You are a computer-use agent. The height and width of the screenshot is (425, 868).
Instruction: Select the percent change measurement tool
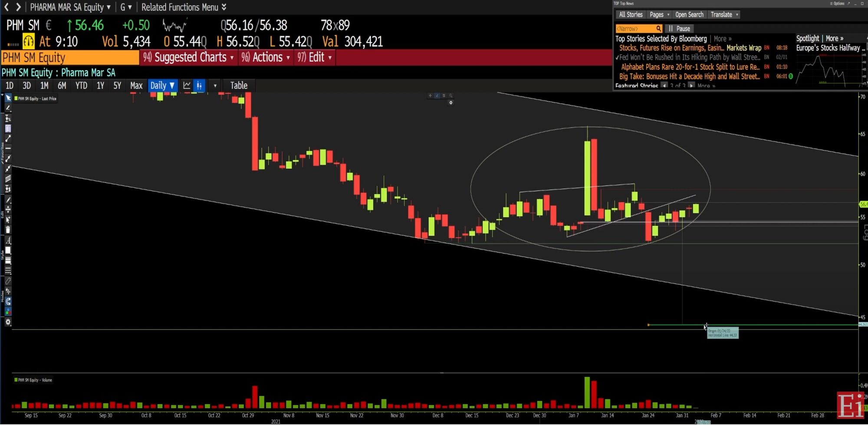[x=8, y=118]
